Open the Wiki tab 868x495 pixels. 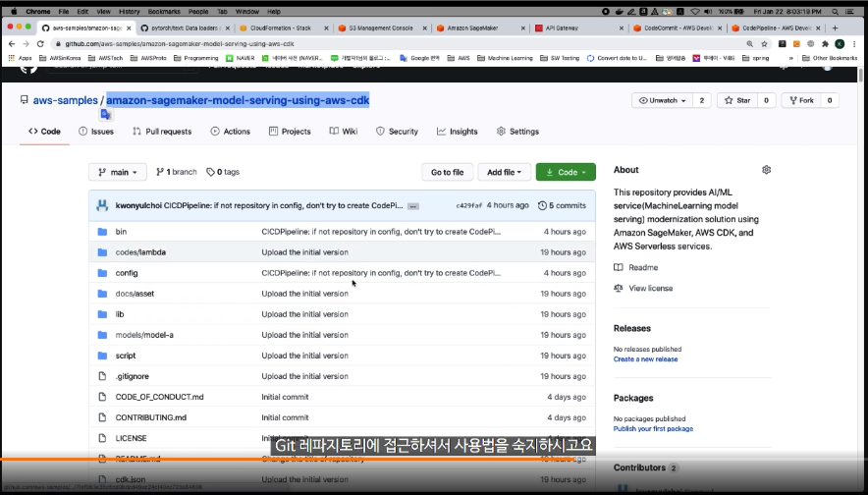point(344,132)
